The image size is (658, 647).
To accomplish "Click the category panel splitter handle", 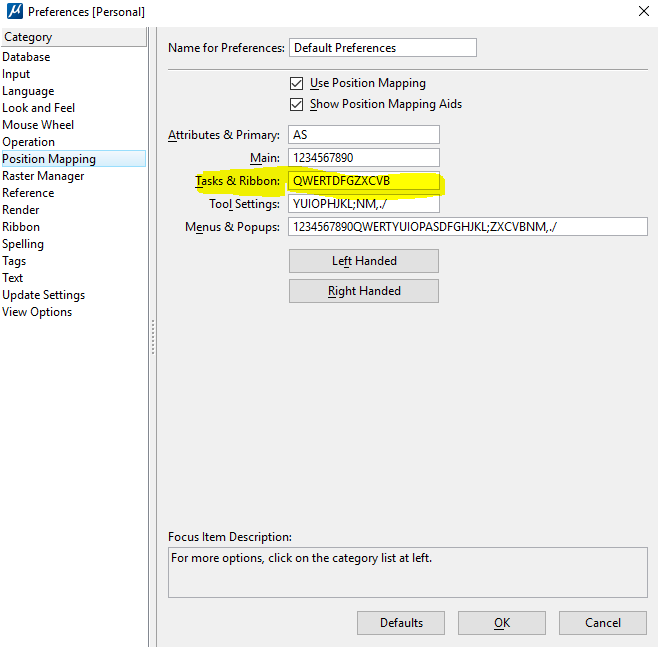I will [153, 337].
